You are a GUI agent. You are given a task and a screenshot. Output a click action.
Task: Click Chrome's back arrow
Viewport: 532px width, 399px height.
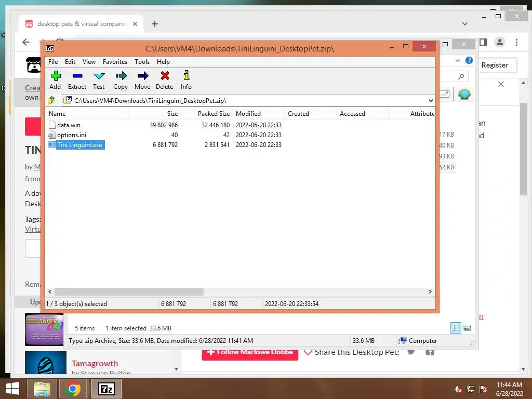(x=26, y=42)
